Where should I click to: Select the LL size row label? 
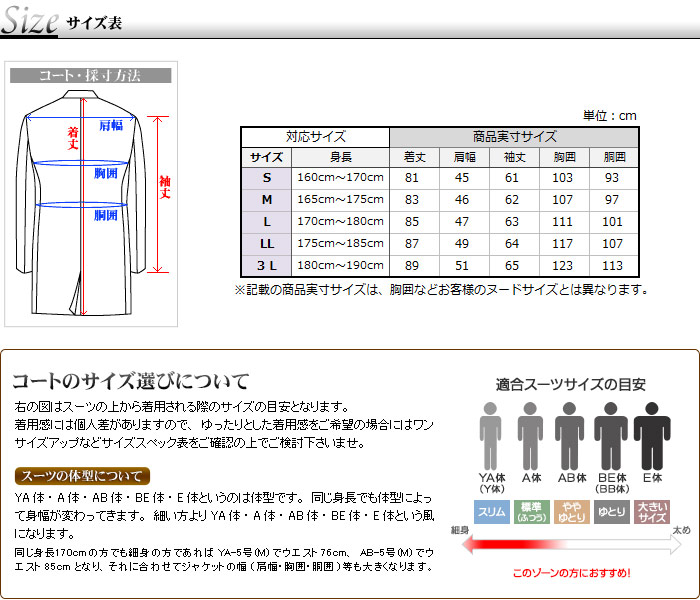click(267, 243)
